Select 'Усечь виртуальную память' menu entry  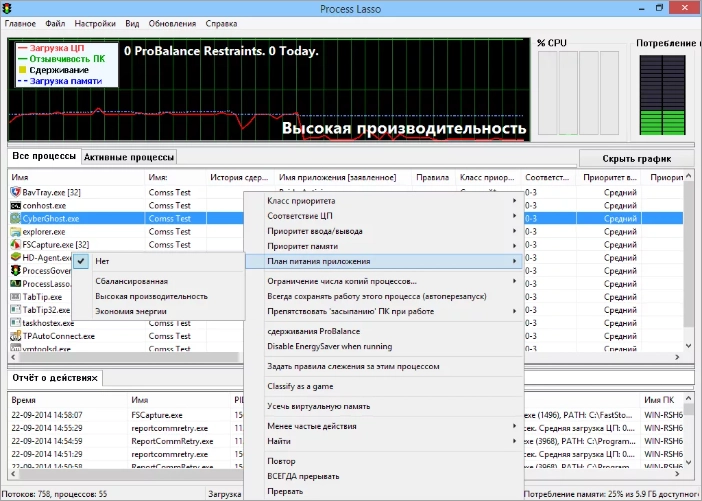[x=384, y=406]
